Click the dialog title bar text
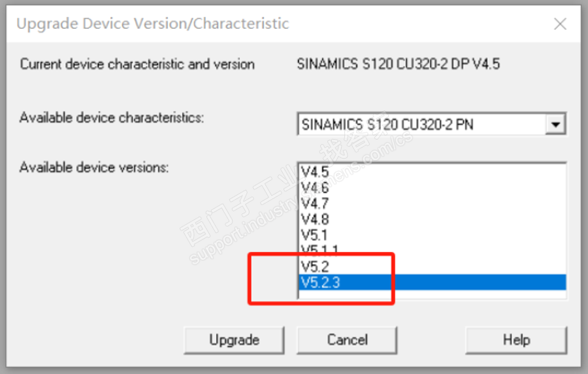The height and width of the screenshot is (374, 588). coord(152,24)
